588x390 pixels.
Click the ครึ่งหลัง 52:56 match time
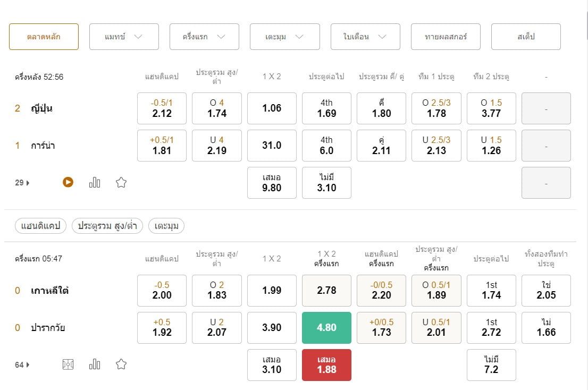[39, 77]
